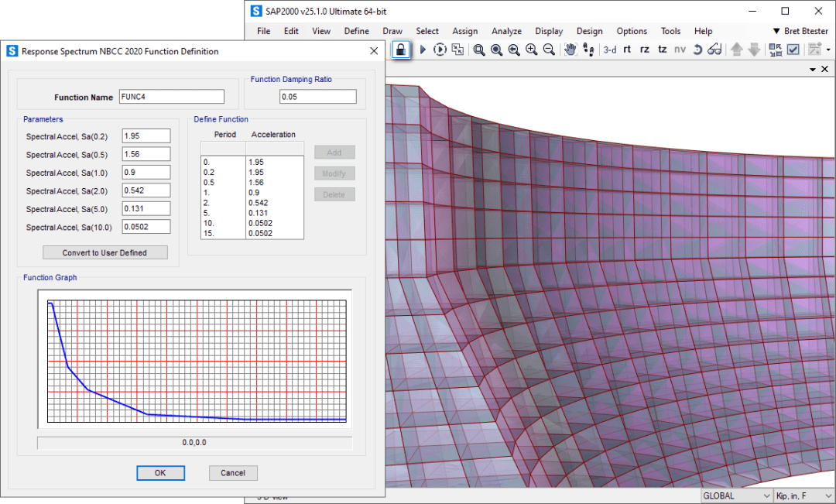Screen dimensions: 836x504
Task: Click the Lock/Unlock Model padlock icon
Action: point(400,50)
